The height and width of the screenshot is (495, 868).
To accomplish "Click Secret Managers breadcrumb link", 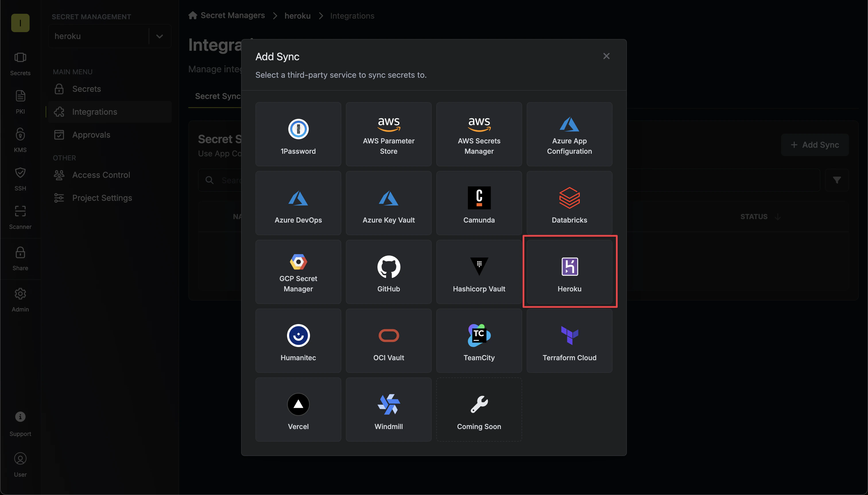I will (226, 15).
